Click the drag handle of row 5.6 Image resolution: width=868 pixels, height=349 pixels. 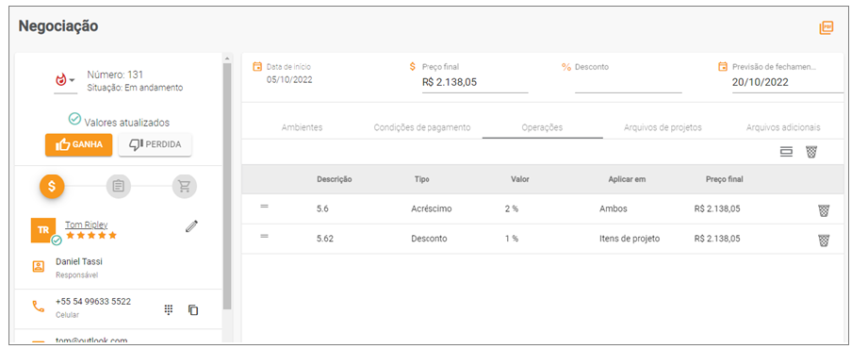(x=264, y=206)
